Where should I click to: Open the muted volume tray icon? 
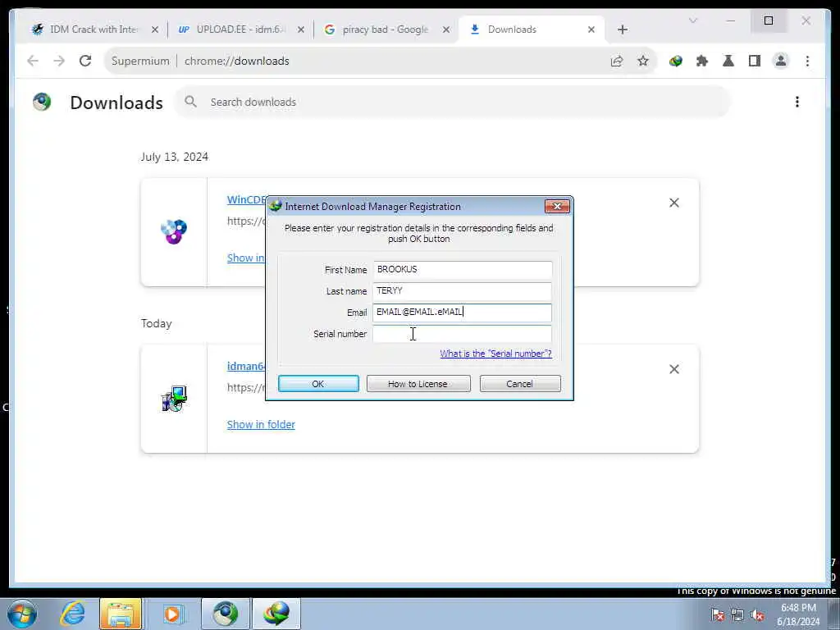pyautogui.click(x=757, y=614)
